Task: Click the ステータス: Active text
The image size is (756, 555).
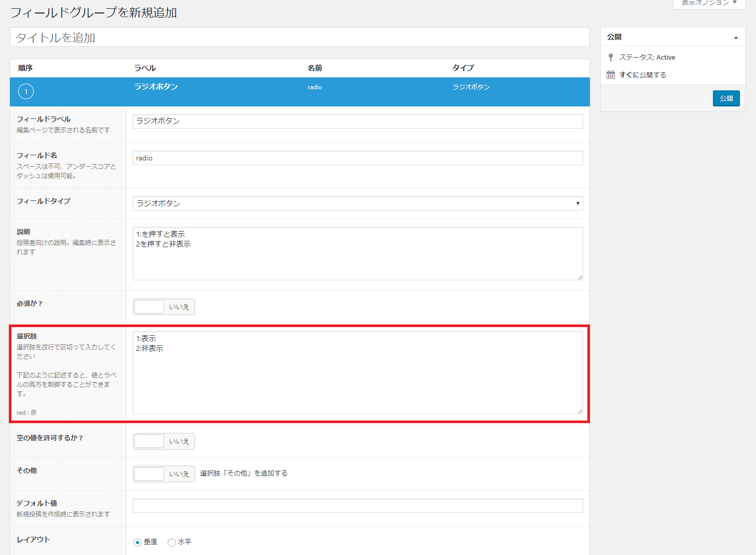Action: click(647, 57)
